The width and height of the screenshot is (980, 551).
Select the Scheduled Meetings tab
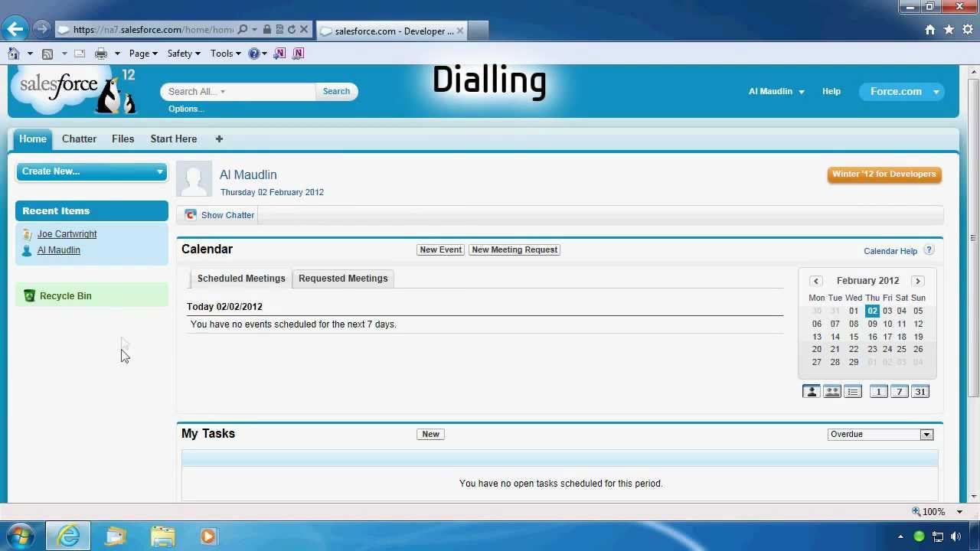coord(241,279)
